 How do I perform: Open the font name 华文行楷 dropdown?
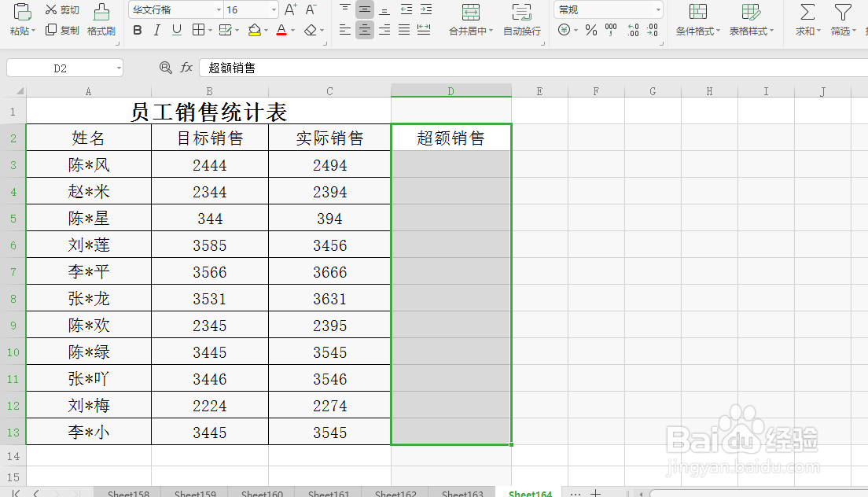tap(219, 10)
